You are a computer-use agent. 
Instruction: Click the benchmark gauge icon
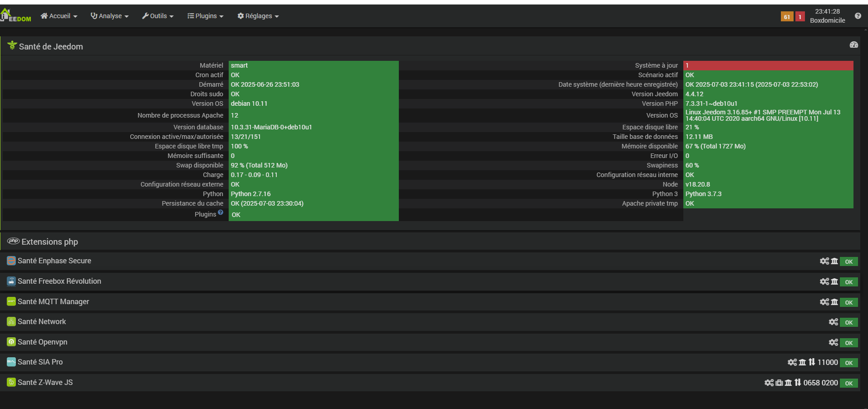coord(853,44)
